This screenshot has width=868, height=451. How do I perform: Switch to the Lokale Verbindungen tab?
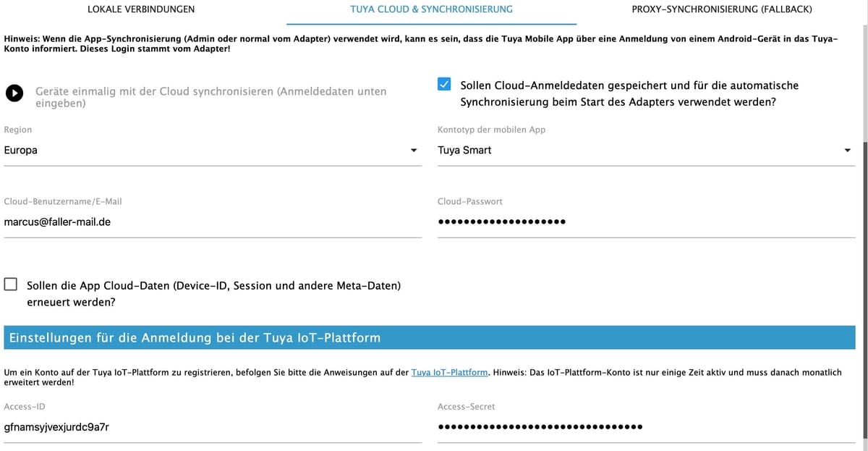pyautogui.click(x=141, y=9)
